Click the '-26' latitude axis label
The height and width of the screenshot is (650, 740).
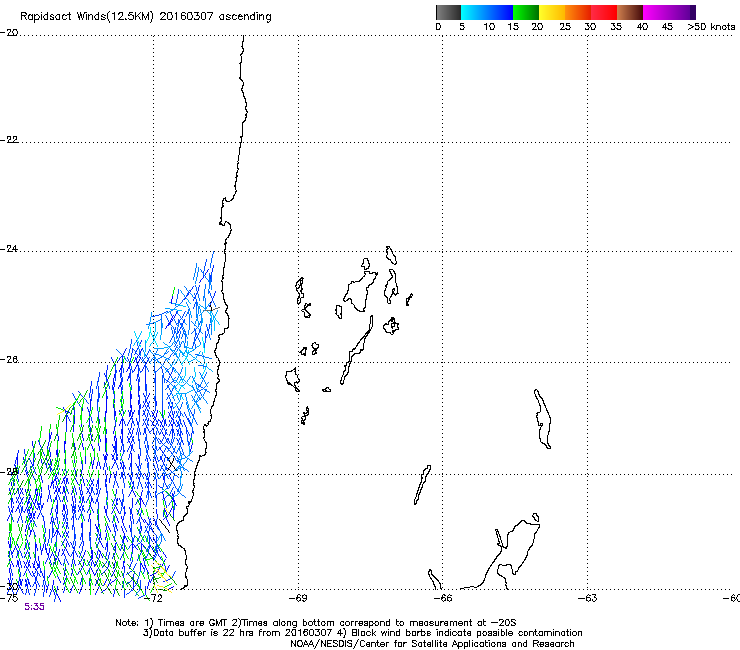point(9,360)
